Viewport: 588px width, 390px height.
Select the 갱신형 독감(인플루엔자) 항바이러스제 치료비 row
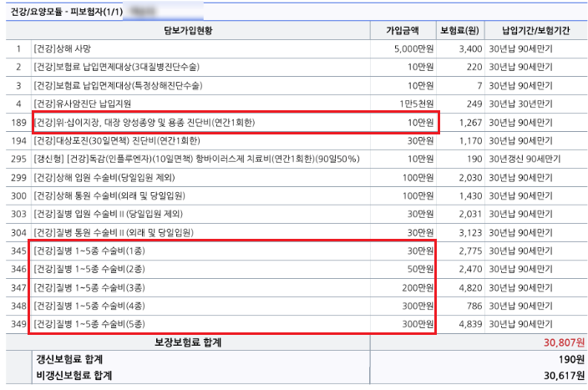[297, 159]
